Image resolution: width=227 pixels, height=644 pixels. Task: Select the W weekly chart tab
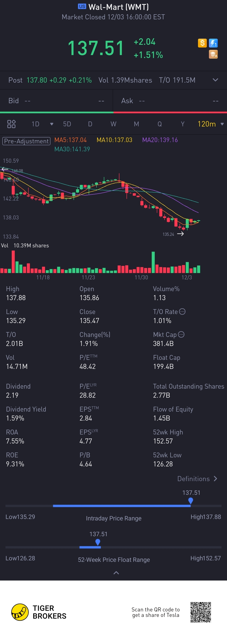(113, 124)
